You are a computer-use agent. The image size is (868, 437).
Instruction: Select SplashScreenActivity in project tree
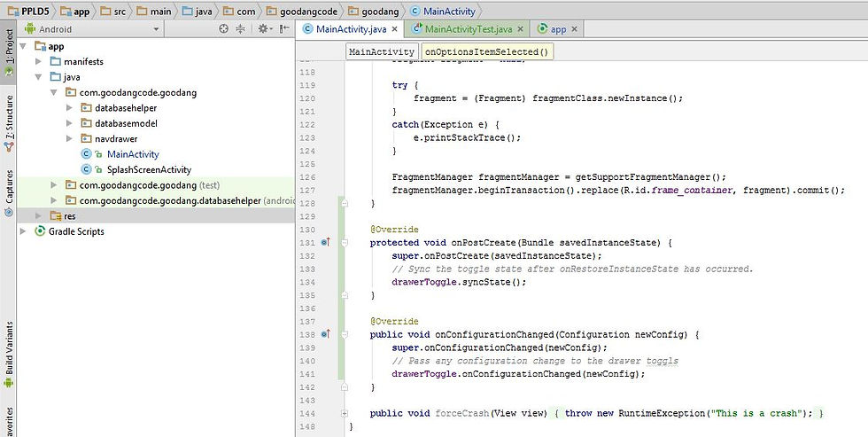tap(149, 169)
